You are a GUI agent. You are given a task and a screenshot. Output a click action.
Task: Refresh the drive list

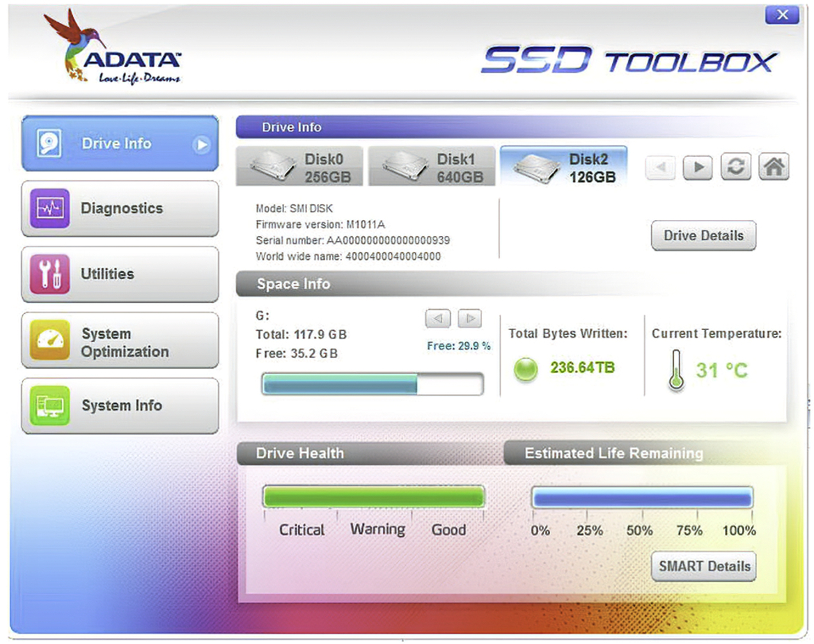[x=735, y=166]
